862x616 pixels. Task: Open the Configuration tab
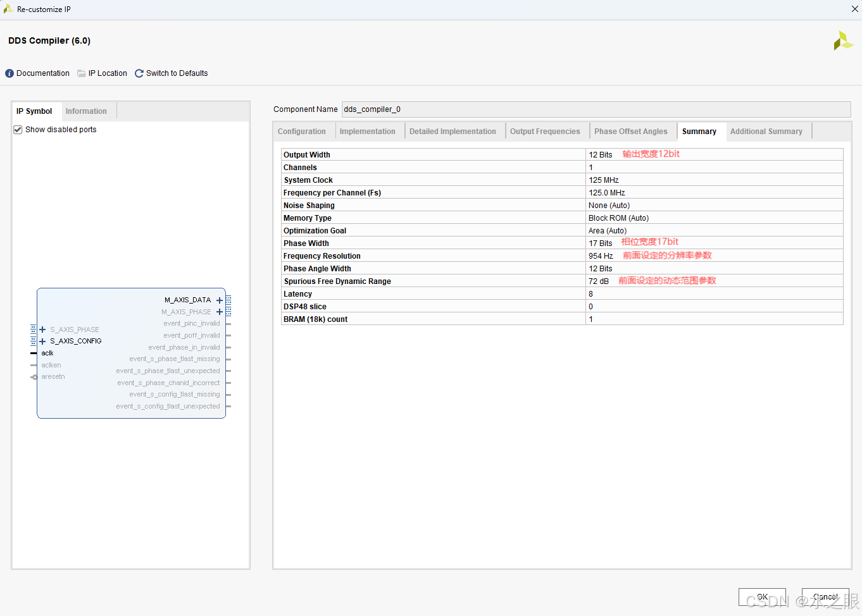302,132
